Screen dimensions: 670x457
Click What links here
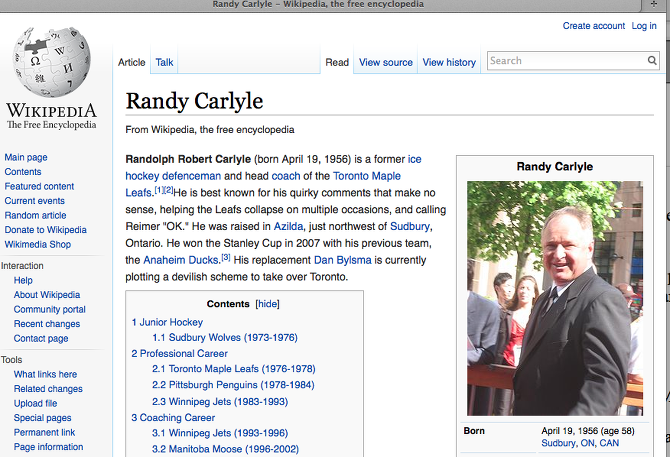(x=45, y=374)
